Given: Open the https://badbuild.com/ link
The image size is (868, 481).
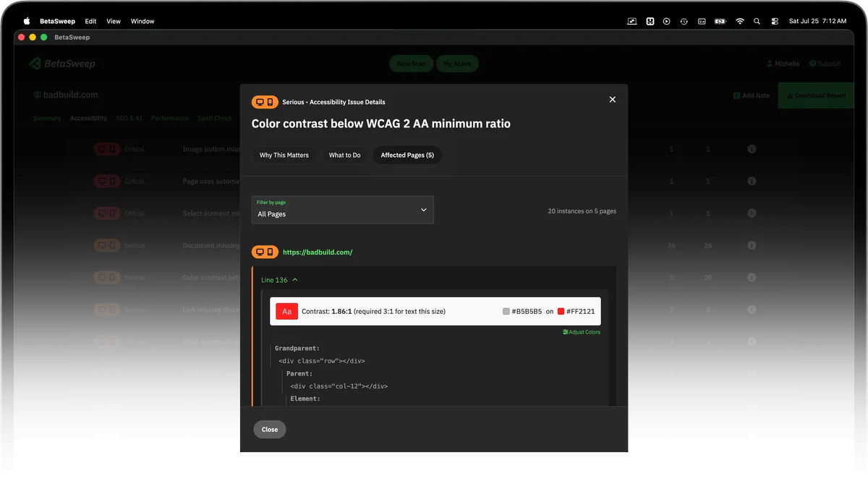Looking at the screenshot, I should pos(318,252).
